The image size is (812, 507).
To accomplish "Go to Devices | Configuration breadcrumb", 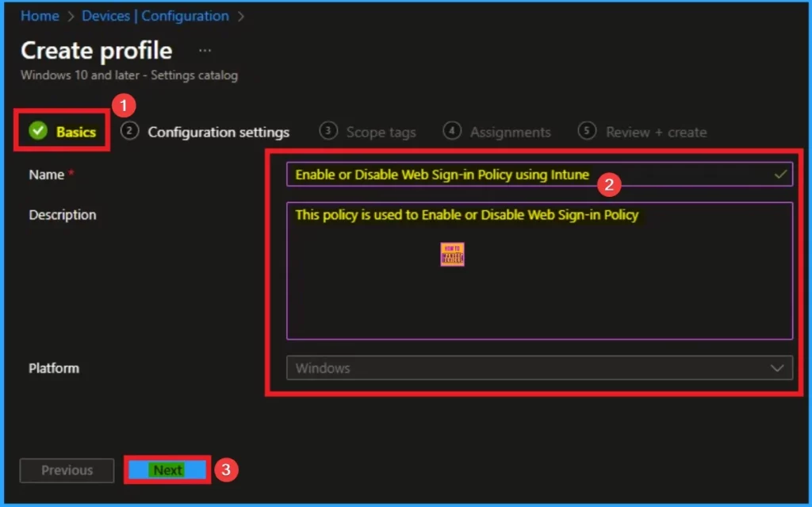I will (x=155, y=16).
